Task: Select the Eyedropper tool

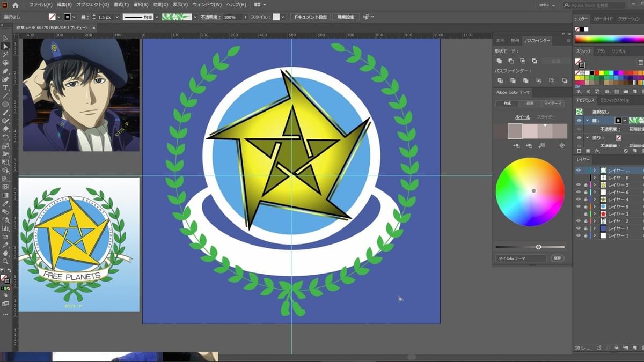Action: tap(5, 203)
